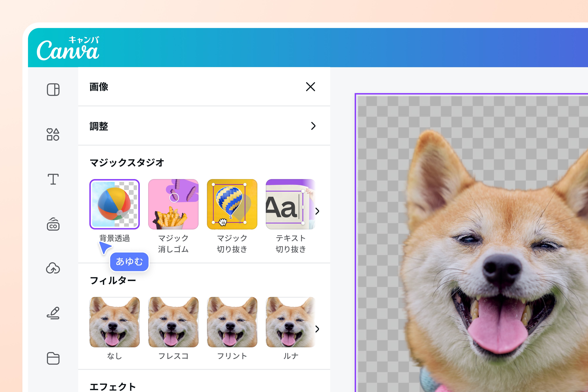The height and width of the screenshot is (392, 588).
Task: Click the ルナ filter name
Action: point(291,356)
